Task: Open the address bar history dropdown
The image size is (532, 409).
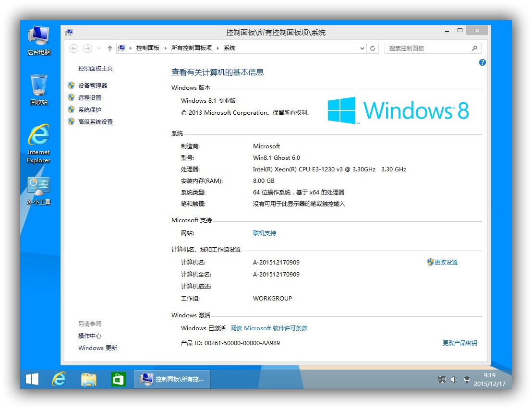Action: pyautogui.click(x=362, y=48)
